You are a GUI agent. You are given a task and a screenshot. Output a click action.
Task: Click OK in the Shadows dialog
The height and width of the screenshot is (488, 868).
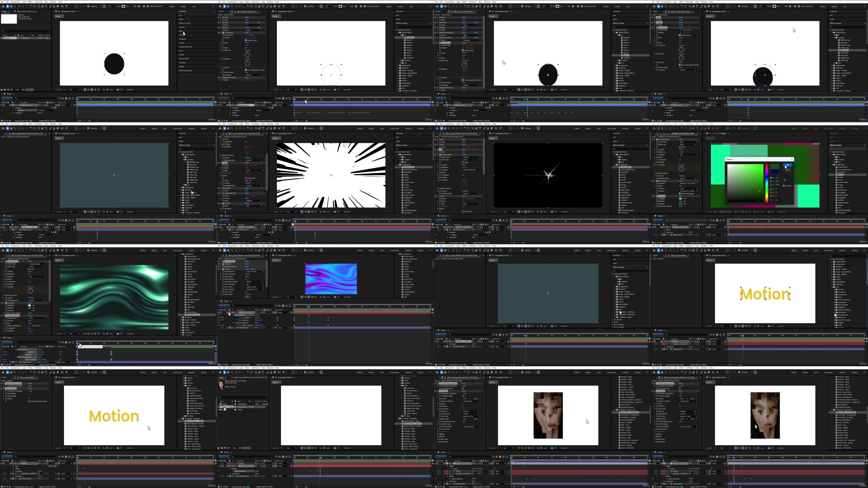click(788, 165)
